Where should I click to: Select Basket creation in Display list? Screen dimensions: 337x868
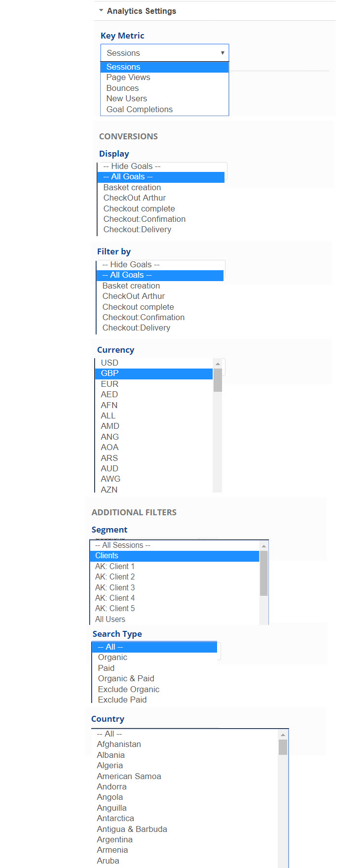coord(132,188)
